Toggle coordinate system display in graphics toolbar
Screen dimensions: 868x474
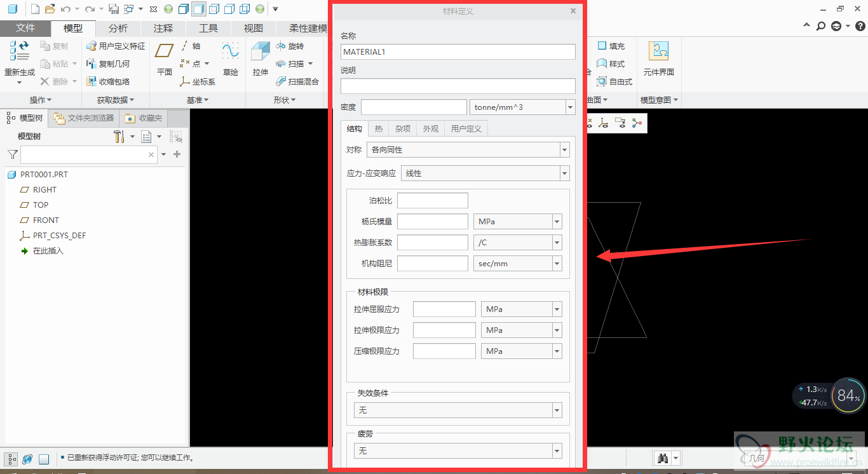tap(604, 123)
